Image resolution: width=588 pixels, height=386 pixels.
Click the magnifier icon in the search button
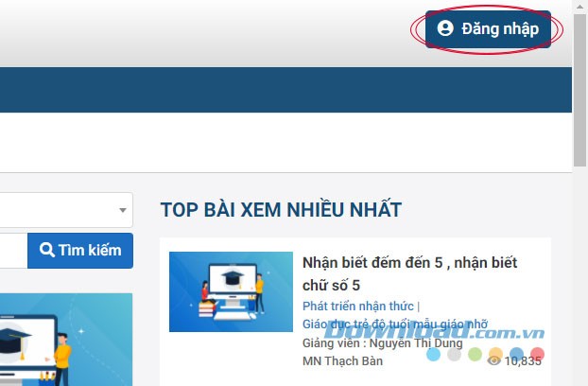pyautogui.click(x=46, y=251)
